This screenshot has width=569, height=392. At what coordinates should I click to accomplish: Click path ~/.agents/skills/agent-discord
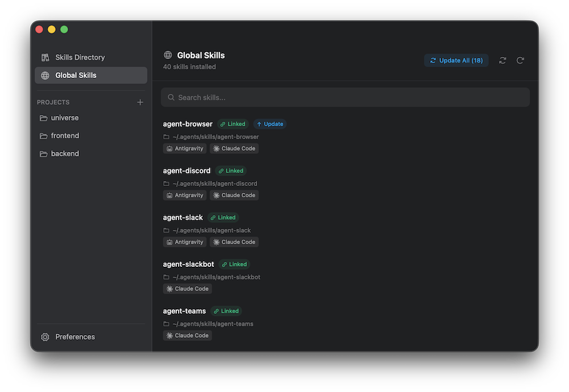[x=215, y=184]
